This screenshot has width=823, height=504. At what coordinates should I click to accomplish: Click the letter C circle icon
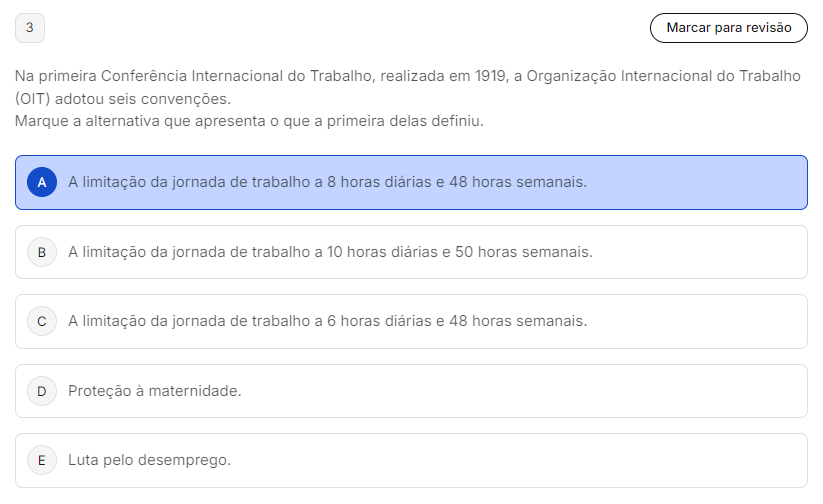(42, 321)
